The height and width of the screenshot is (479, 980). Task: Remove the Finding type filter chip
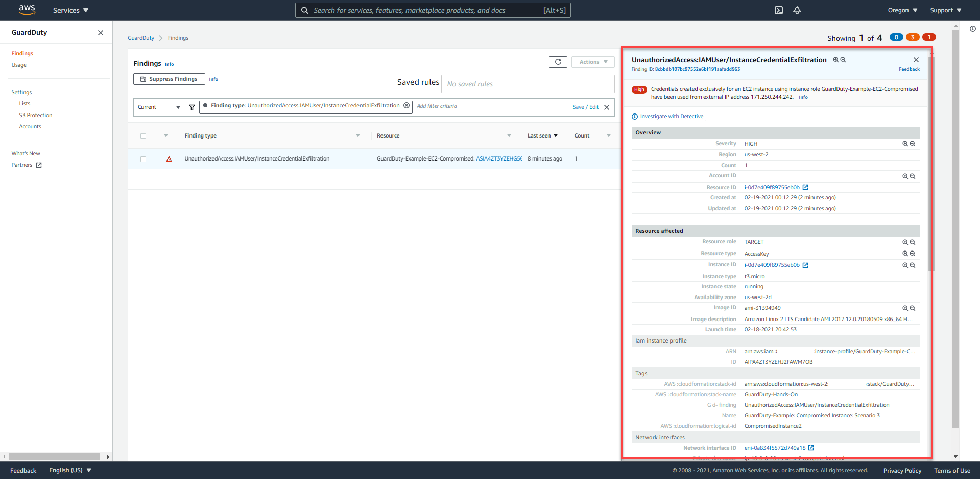click(407, 106)
